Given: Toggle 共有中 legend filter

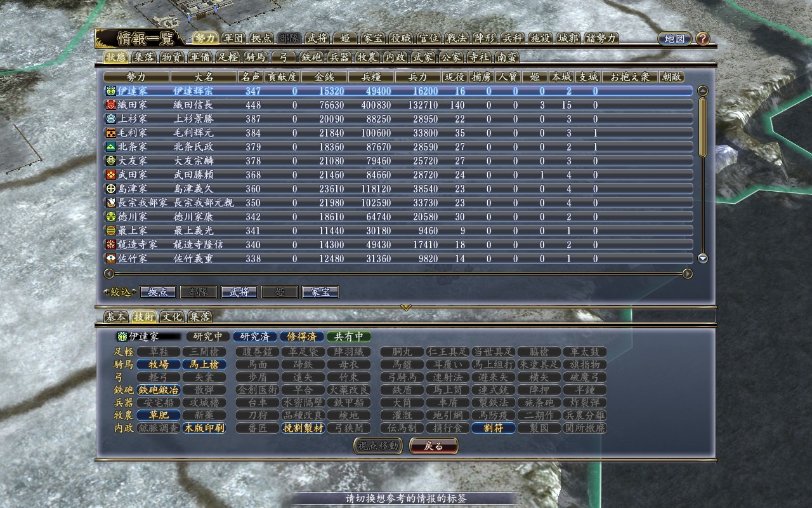Looking at the screenshot, I should pyautogui.click(x=349, y=337).
